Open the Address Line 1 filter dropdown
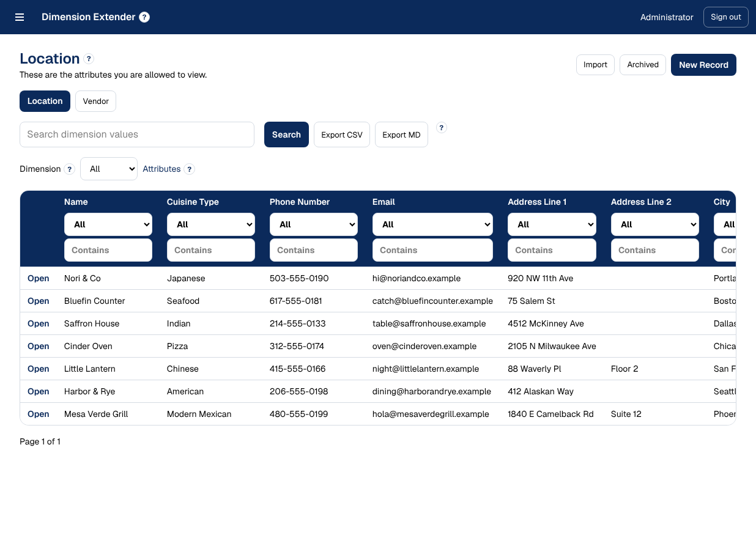 point(552,224)
